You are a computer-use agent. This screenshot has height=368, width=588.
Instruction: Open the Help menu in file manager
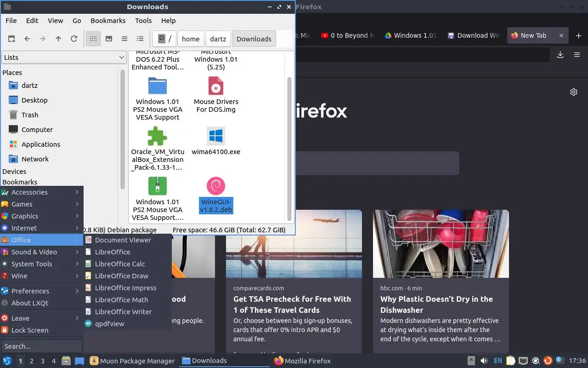(x=169, y=21)
